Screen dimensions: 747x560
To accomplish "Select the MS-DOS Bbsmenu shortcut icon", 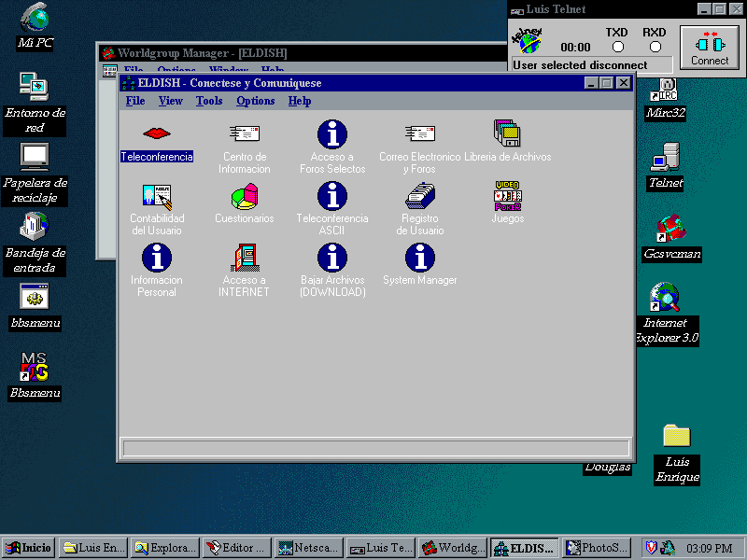I will pyautogui.click(x=35, y=366).
